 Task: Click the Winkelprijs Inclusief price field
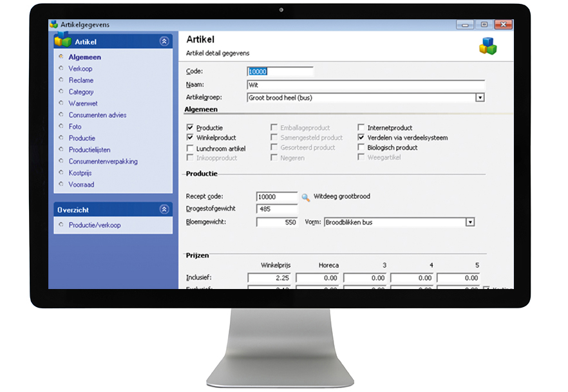[x=269, y=278]
